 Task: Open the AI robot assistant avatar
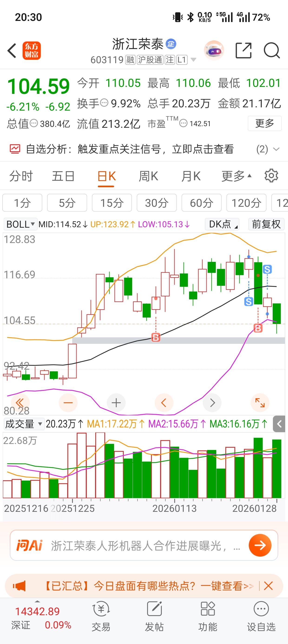pyautogui.click(x=214, y=50)
